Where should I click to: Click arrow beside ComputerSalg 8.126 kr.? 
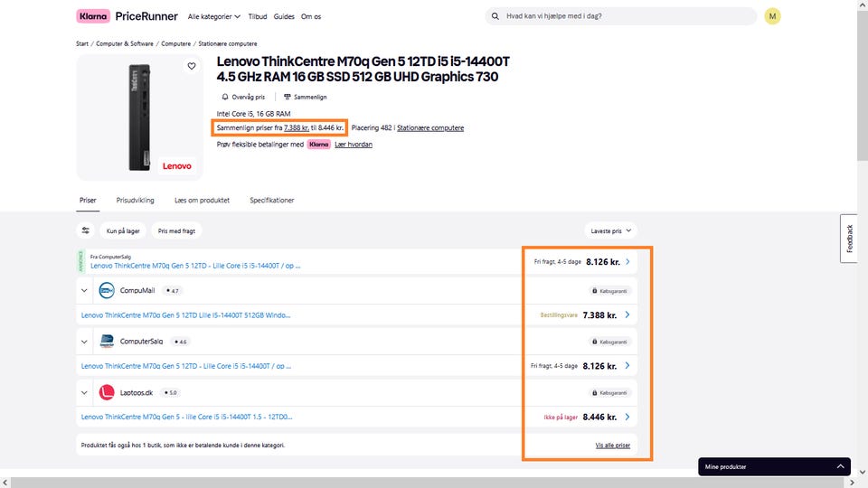(627, 366)
